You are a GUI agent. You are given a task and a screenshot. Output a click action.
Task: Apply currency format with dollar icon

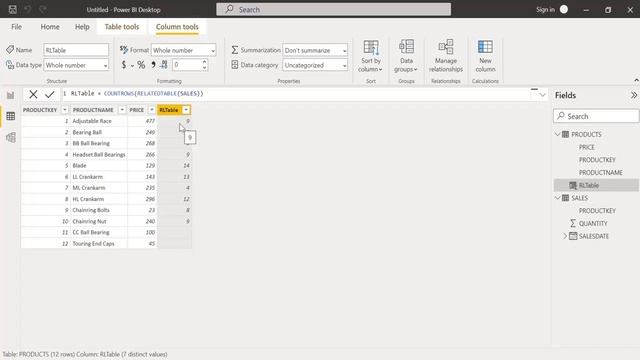click(x=124, y=64)
